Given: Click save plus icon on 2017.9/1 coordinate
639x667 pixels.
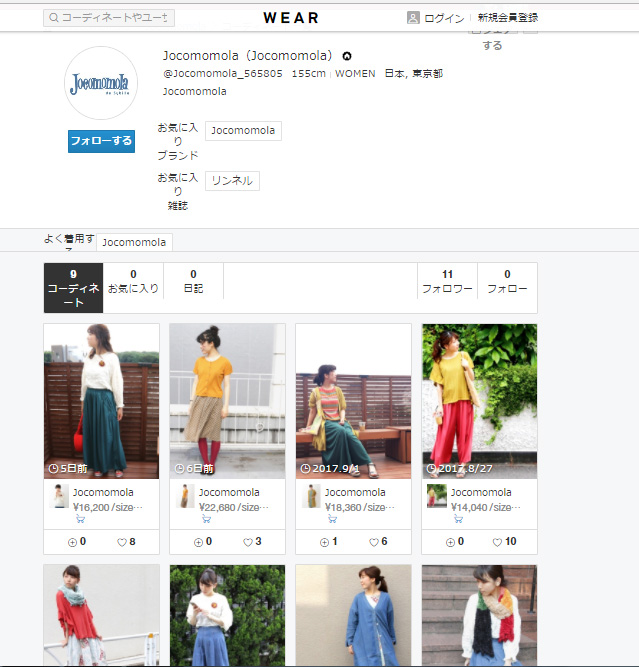Looking at the screenshot, I should [x=324, y=542].
